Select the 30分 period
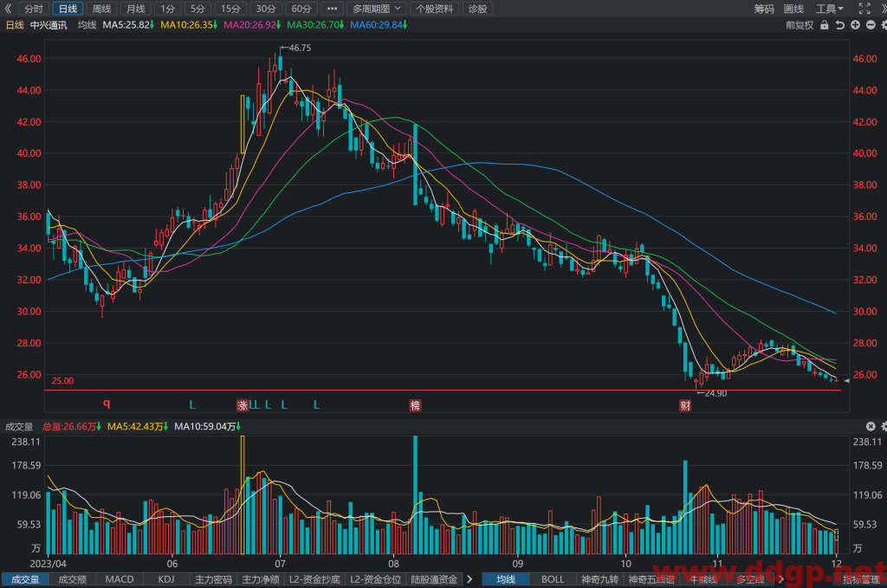Viewport: 887px width, 588px height. tap(266, 9)
